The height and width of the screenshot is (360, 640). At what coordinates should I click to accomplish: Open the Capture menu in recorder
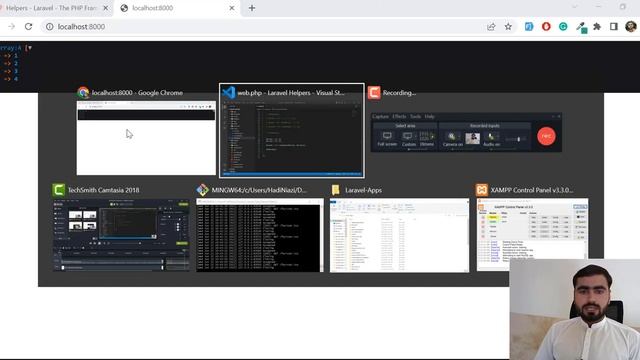(x=380, y=117)
